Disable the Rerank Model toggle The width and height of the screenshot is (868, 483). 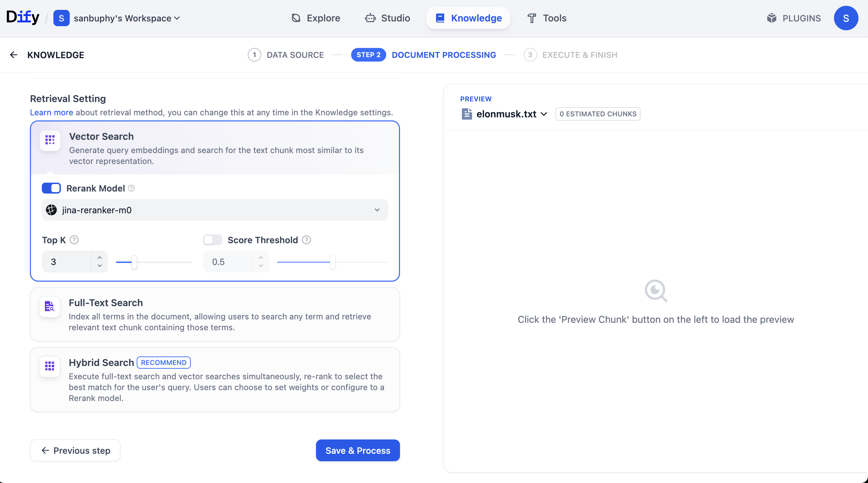[51, 188]
